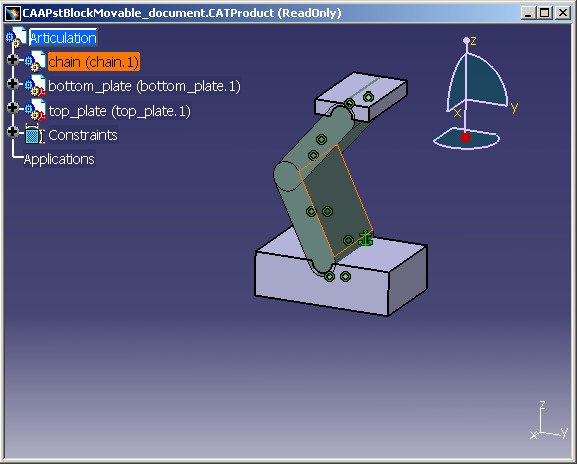Select the top_plate (top_plate.1) label
The image size is (577, 464).
click(x=120, y=111)
